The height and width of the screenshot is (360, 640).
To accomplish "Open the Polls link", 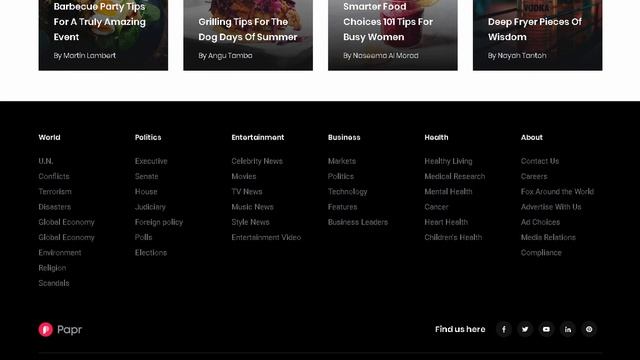I will [x=143, y=237].
